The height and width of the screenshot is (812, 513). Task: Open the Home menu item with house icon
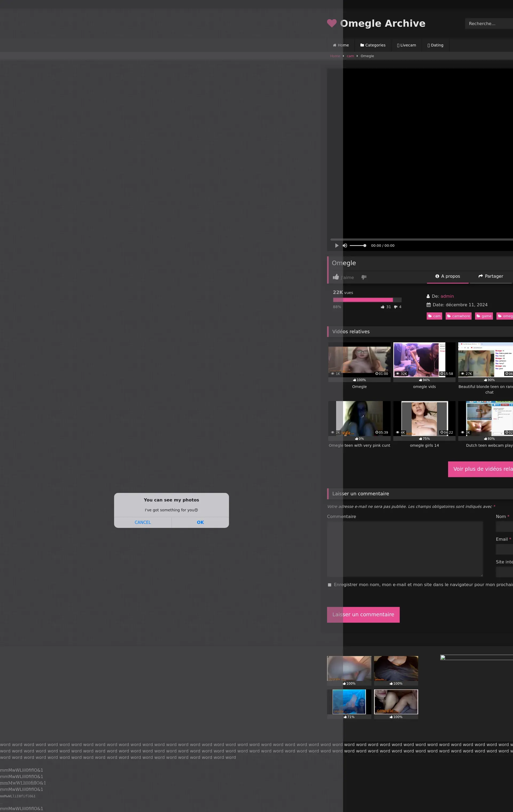coord(341,45)
